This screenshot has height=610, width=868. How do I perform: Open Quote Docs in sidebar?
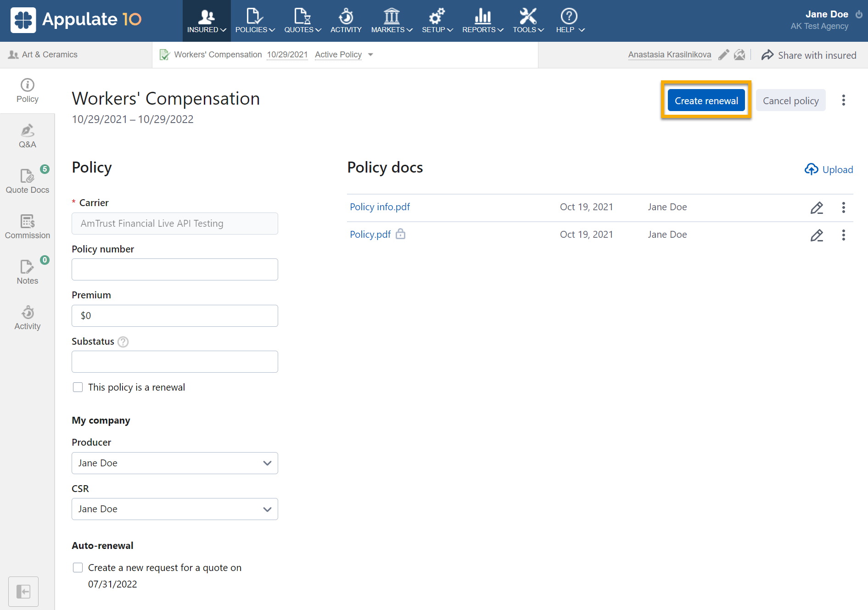click(x=27, y=181)
